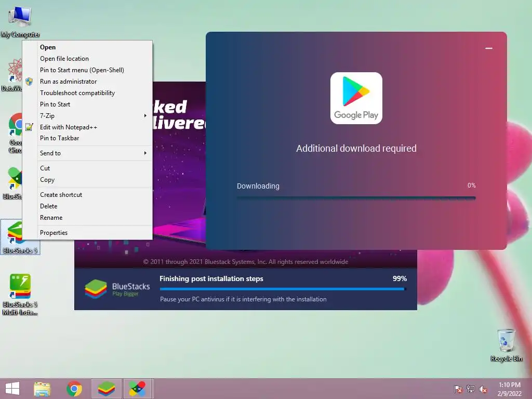Open Action Center flag in system tray
Viewport: 532px width, 399px height.
pyautogui.click(x=458, y=389)
